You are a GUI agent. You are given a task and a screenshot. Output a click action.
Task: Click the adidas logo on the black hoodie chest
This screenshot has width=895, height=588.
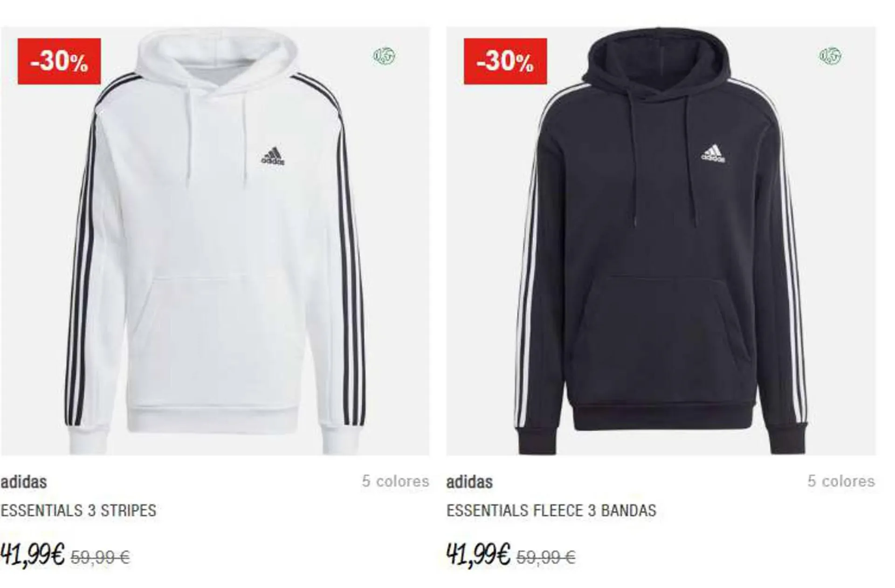click(x=713, y=154)
